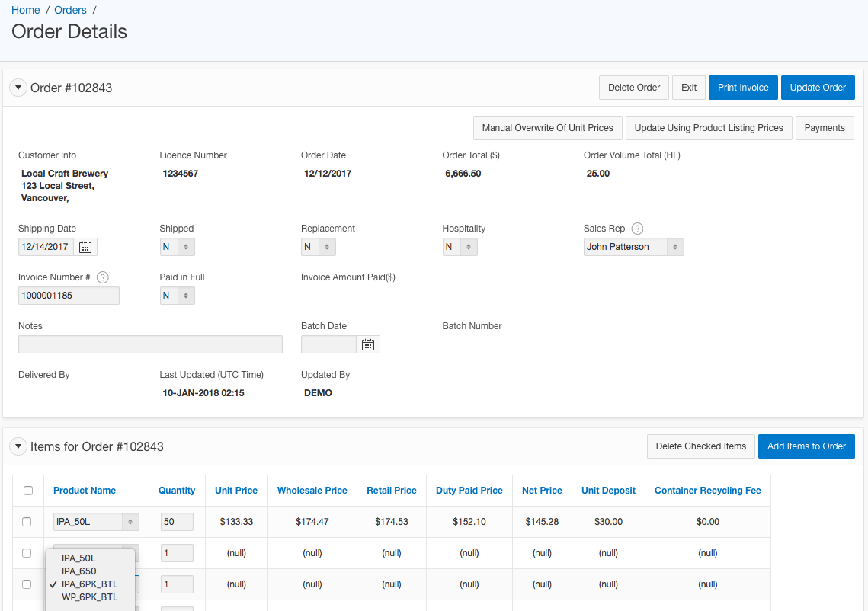Tick the checkbox on the second item row
The width and height of the screenshot is (868, 611).
27,553
